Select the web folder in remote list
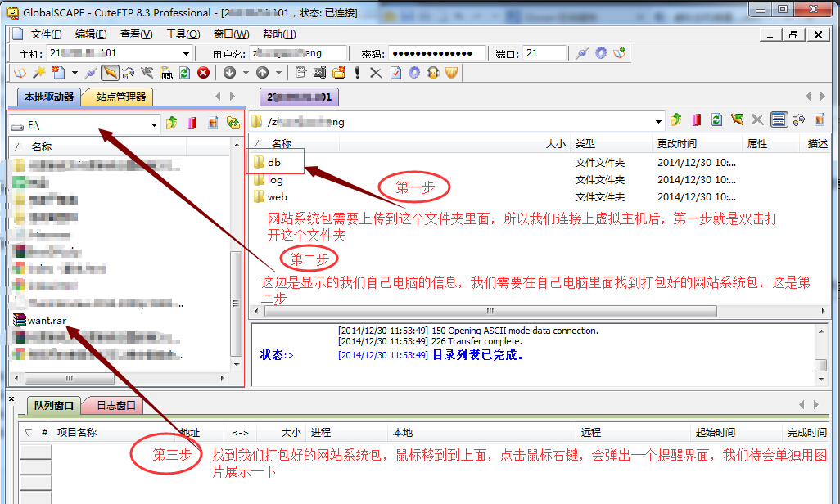The height and width of the screenshot is (504, 840). click(277, 197)
